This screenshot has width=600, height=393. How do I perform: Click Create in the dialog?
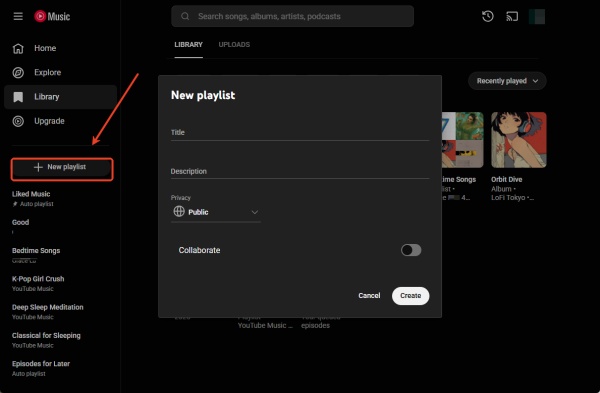click(411, 296)
